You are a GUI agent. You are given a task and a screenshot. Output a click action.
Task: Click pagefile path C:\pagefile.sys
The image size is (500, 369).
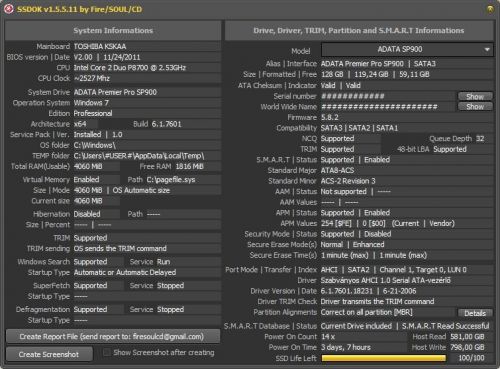(171, 180)
